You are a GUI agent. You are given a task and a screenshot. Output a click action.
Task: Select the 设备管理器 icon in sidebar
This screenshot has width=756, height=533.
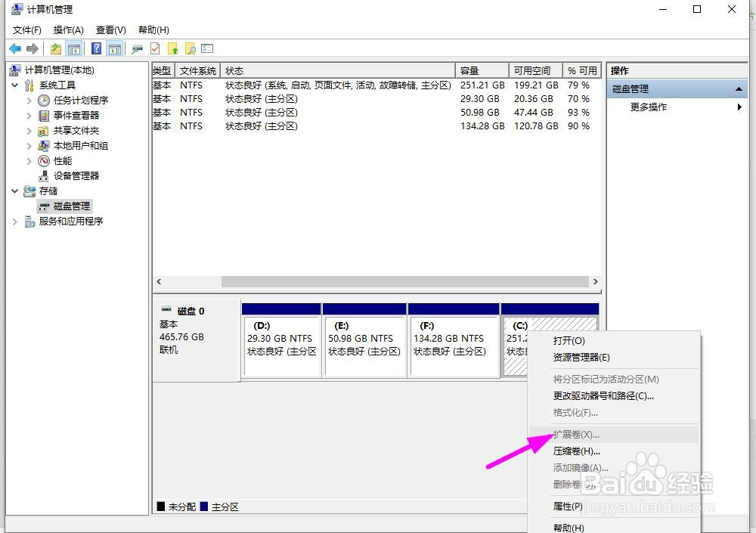click(x=42, y=175)
